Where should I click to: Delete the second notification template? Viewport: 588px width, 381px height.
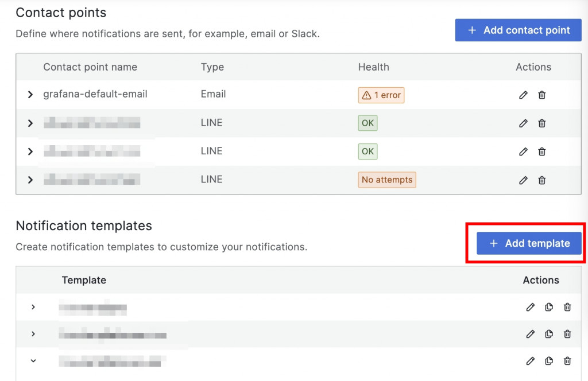567,334
